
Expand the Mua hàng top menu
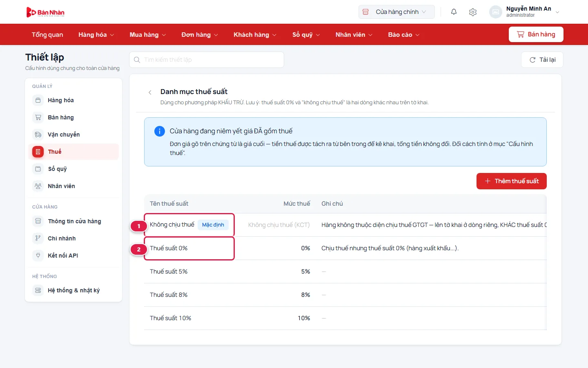148,35
